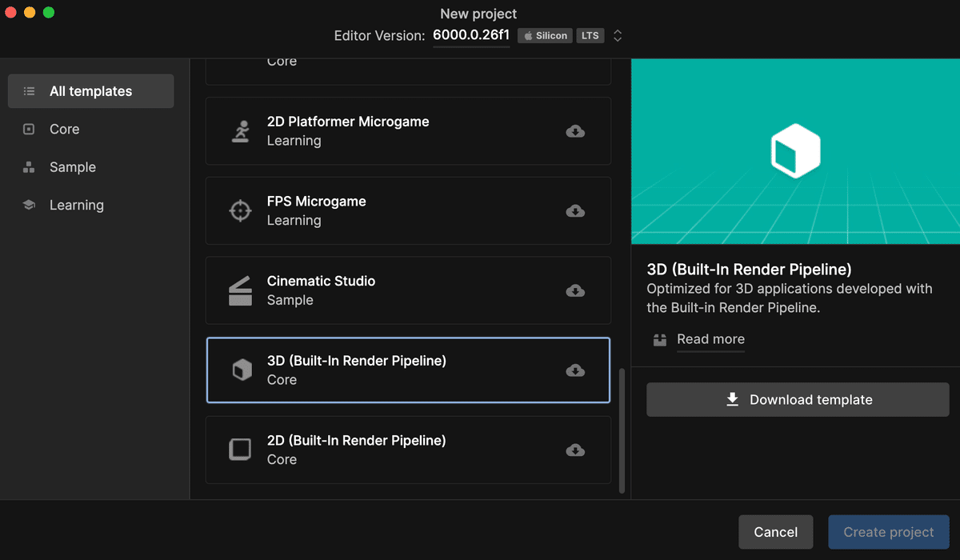Download the 2D Platformer Microgame via cloud icon

click(575, 131)
